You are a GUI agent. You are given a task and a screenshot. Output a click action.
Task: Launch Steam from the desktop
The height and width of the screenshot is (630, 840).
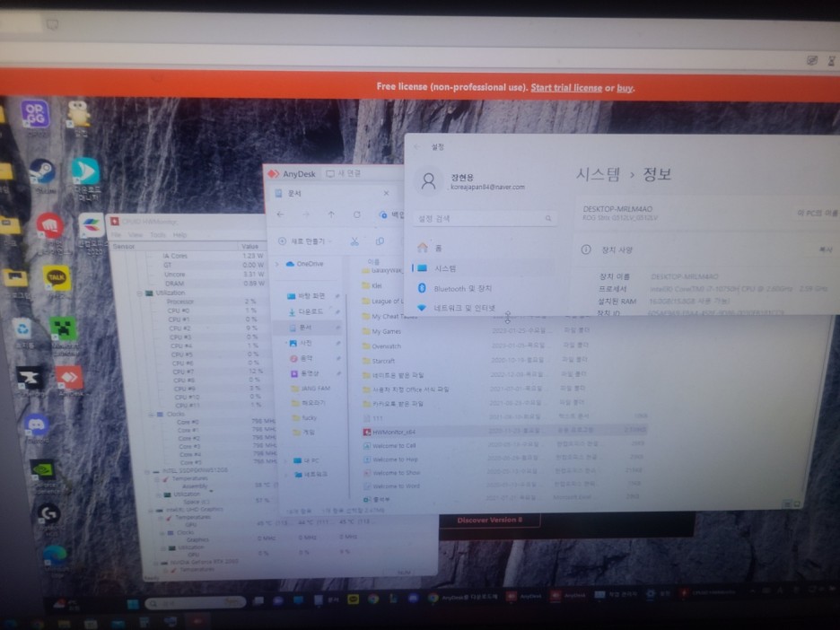coord(42,172)
